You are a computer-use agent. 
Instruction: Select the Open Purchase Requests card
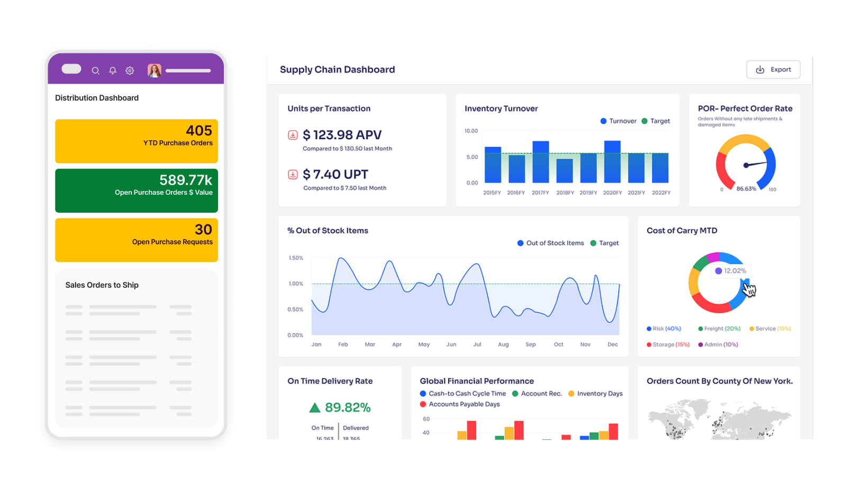(x=137, y=240)
